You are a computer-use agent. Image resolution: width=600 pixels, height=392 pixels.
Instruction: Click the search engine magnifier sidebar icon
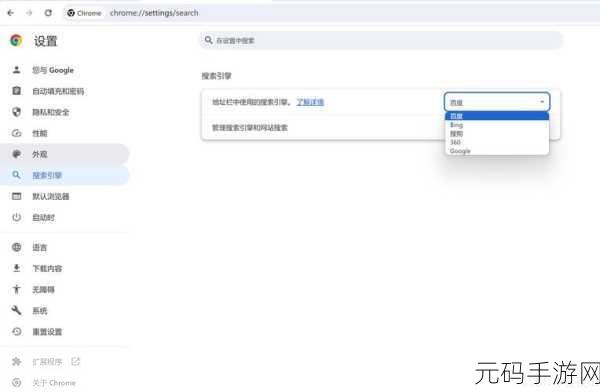(x=16, y=175)
